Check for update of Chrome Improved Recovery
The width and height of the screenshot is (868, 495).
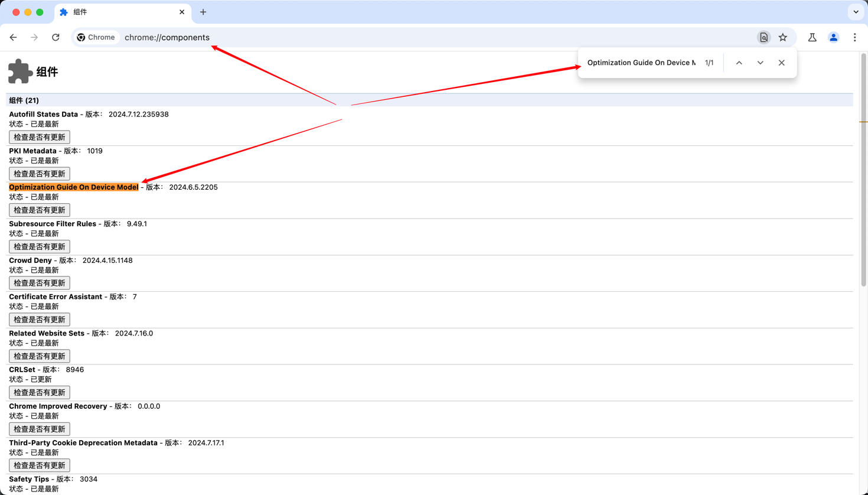[40, 429]
